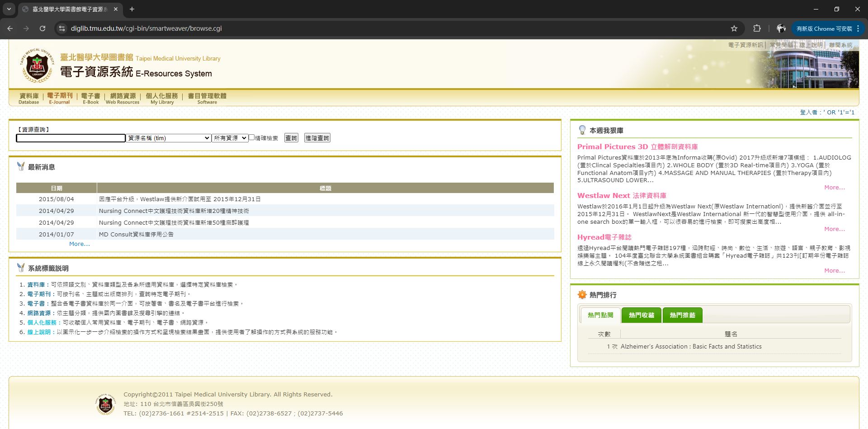Enable the 精確檢索 exact search checkbox
Screen dimensions: 868x429
(x=252, y=137)
